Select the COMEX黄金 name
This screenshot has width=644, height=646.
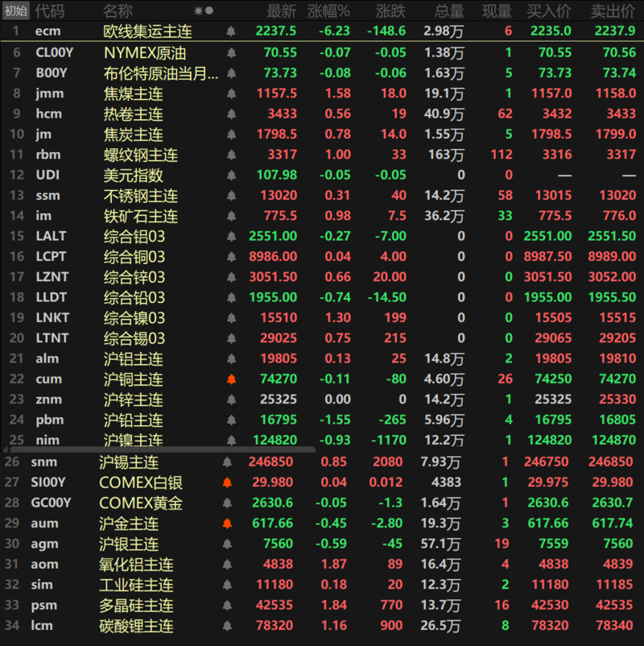(x=141, y=503)
